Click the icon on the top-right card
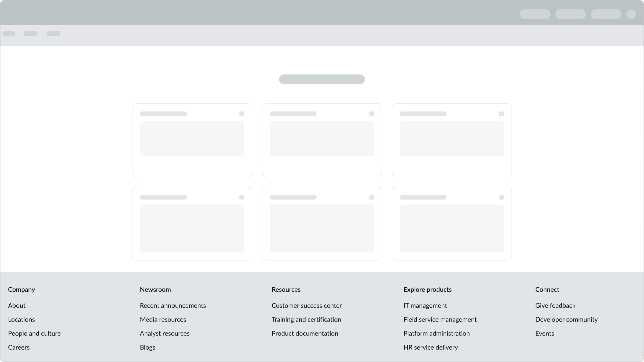Screen dimensions: 644x362 click(x=502, y=114)
